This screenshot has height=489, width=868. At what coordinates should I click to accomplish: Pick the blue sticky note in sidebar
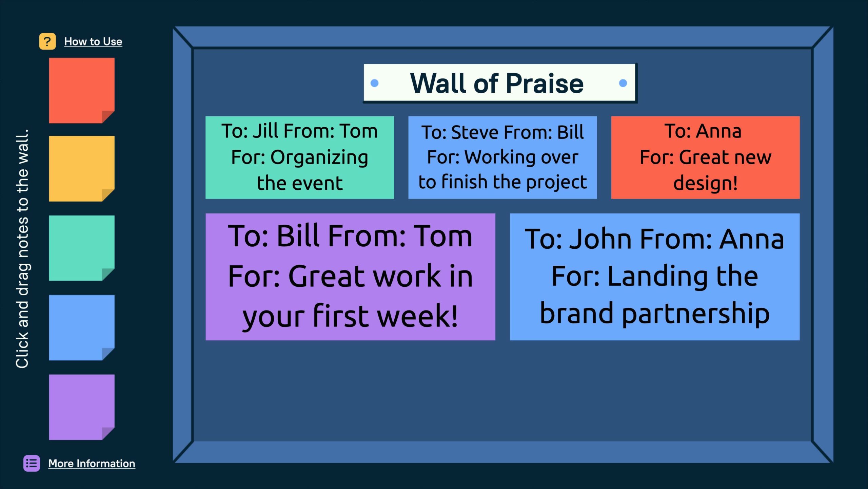point(81,327)
